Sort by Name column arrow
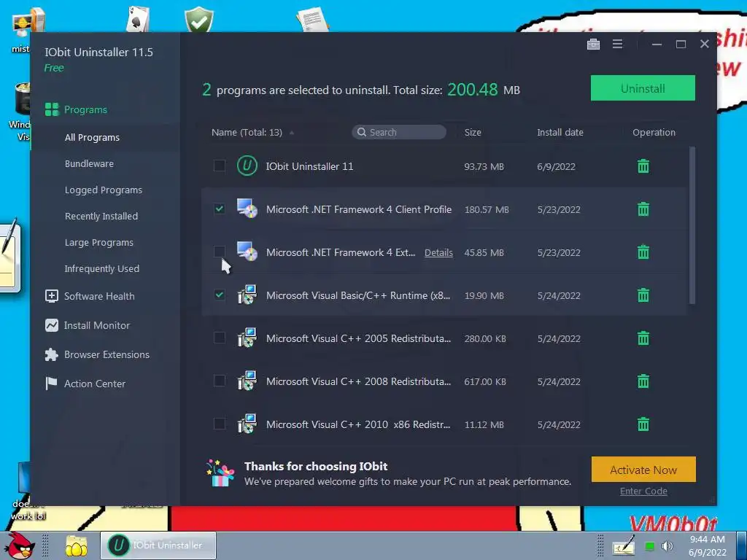 point(292,133)
